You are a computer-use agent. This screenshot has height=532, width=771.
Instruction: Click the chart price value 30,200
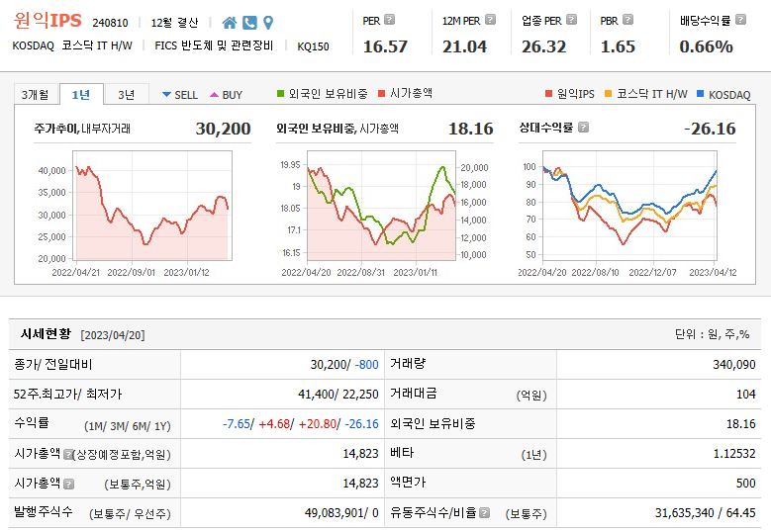[x=224, y=129]
